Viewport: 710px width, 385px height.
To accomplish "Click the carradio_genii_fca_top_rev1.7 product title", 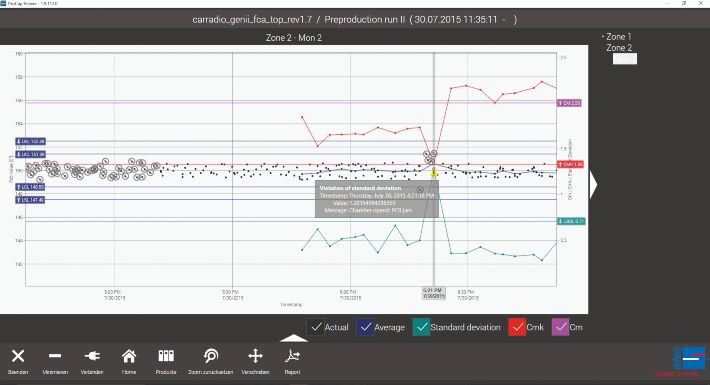I will (x=252, y=19).
